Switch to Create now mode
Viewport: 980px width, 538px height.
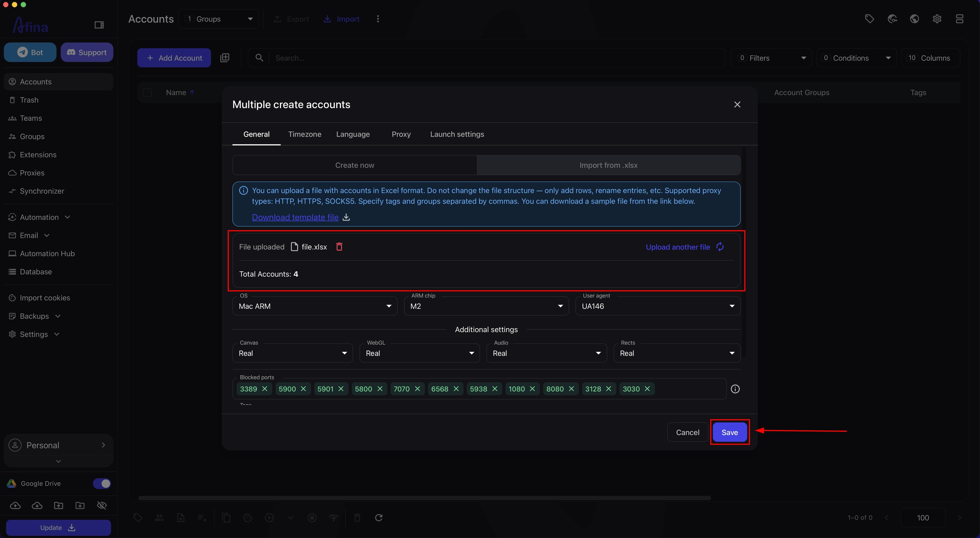(x=354, y=165)
